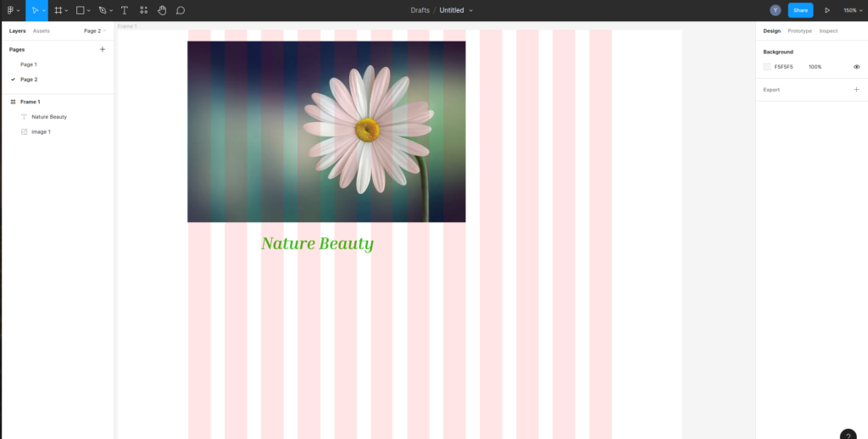Screen dimensions: 868x439
Task: Open the Untitled file name dropdown
Action: tap(471, 10)
